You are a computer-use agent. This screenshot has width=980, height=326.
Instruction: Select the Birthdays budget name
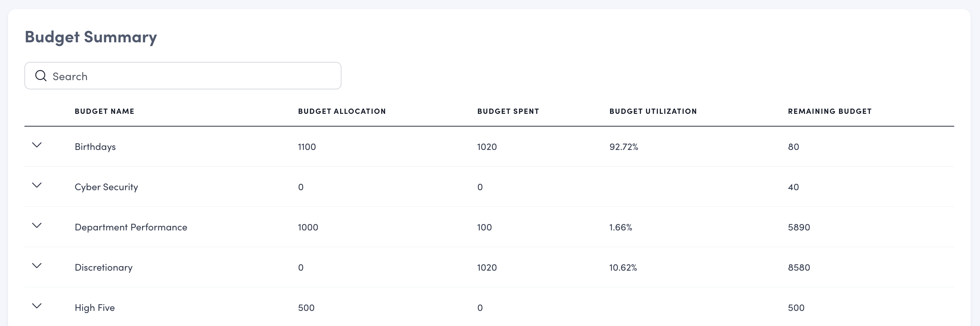pyautogui.click(x=95, y=147)
